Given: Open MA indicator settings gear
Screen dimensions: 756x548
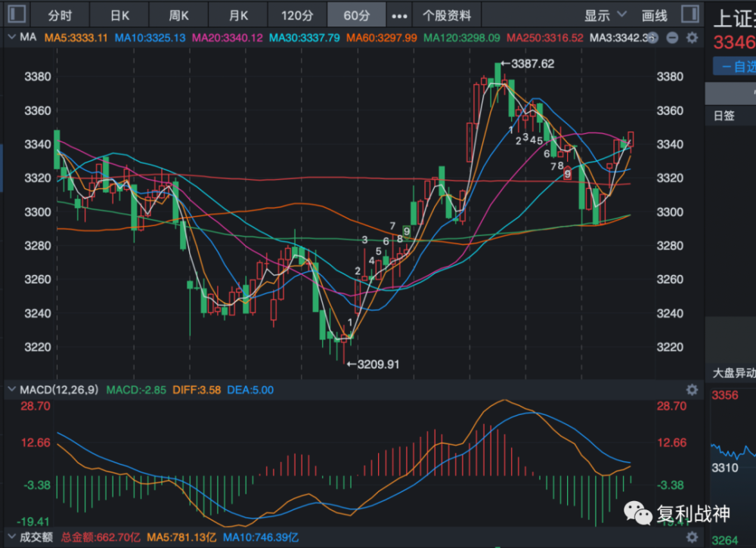Looking at the screenshot, I should tap(692, 38).
